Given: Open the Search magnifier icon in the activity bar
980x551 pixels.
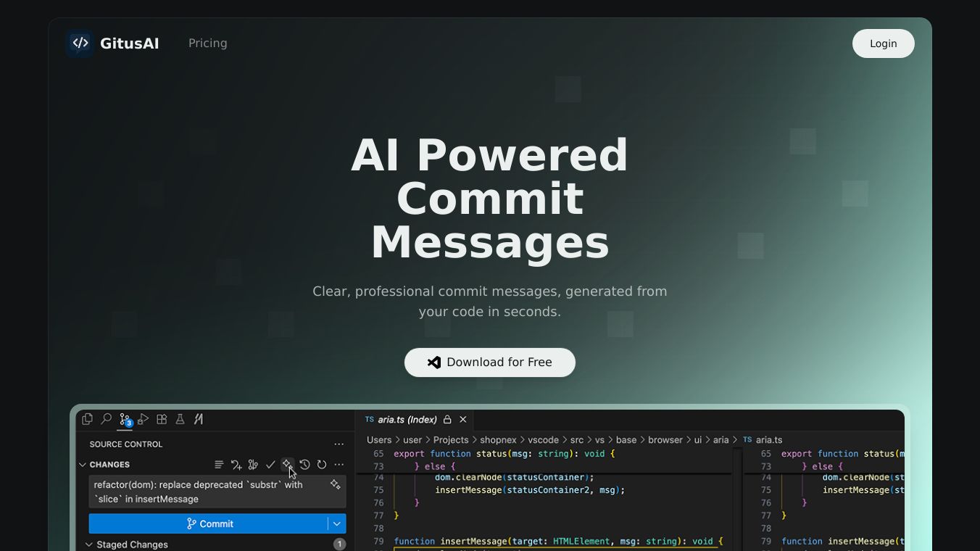Looking at the screenshot, I should [x=107, y=419].
